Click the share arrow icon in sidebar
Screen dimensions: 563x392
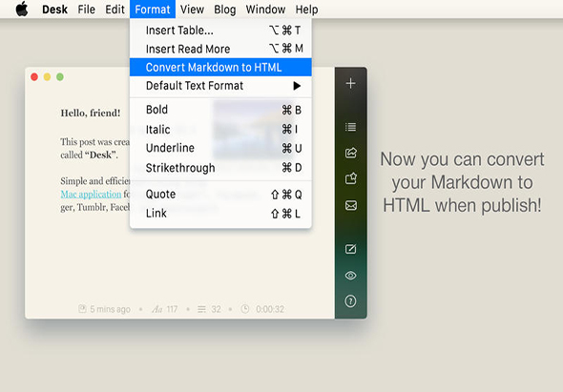click(350, 153)
